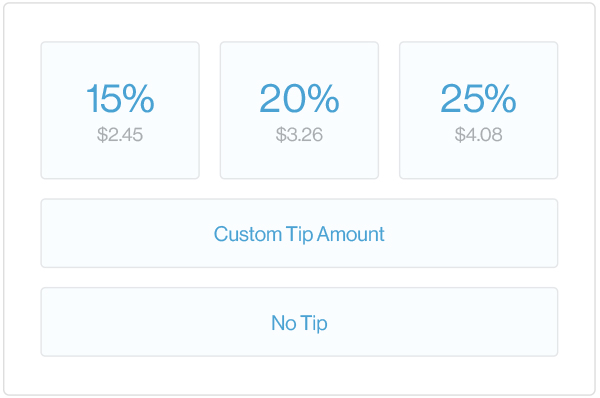
Task: Open Custom Tip Amount entry
Action: coord(299,233)
